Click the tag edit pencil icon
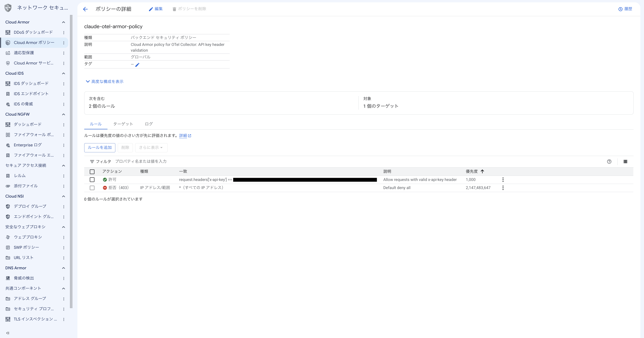The image size is (644, 338). coord(137,65)
